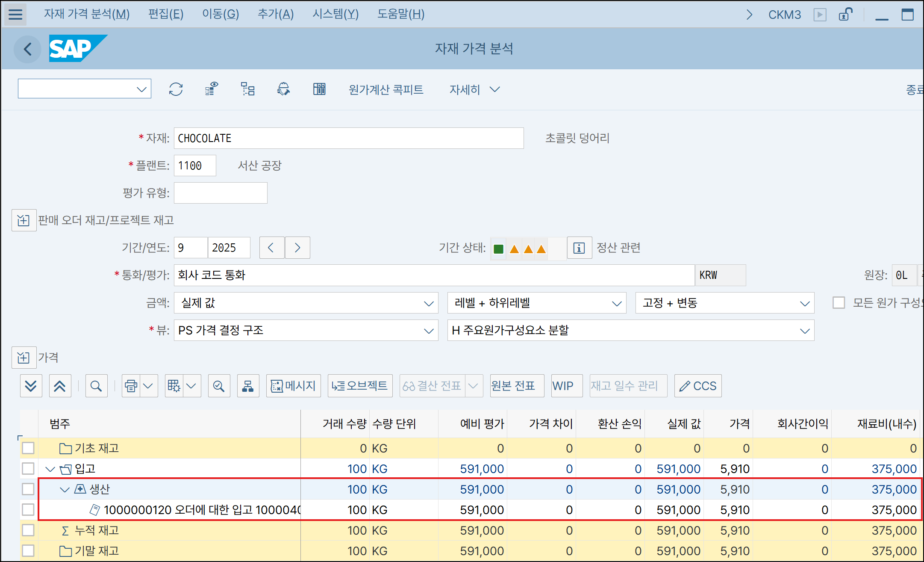Click the print icon above table
The image size is (924, 562).
click(x=131, y=386)
